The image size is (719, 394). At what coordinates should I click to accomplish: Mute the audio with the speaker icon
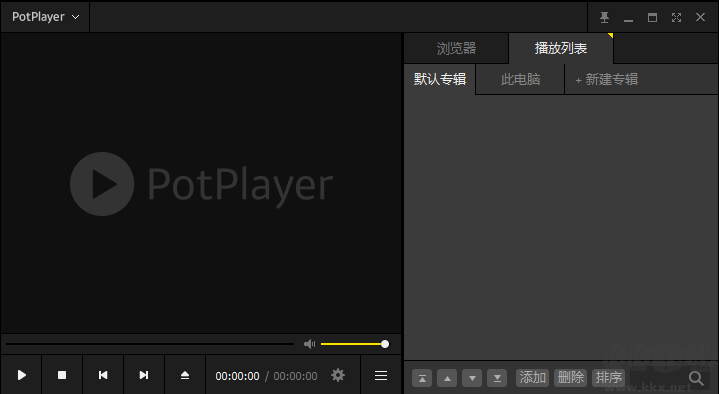[310, 344]
